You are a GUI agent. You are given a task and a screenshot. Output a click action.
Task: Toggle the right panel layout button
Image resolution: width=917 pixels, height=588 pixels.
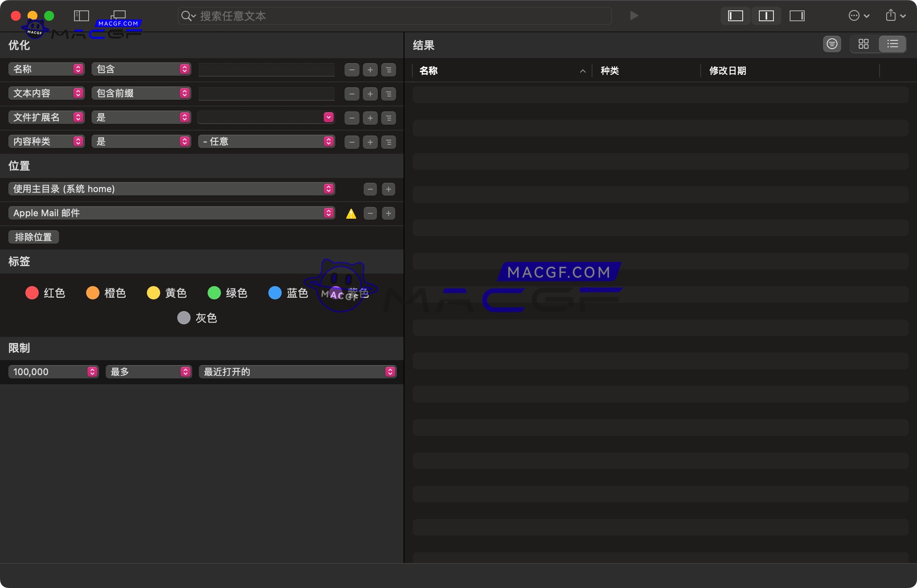tap(798, 16)
